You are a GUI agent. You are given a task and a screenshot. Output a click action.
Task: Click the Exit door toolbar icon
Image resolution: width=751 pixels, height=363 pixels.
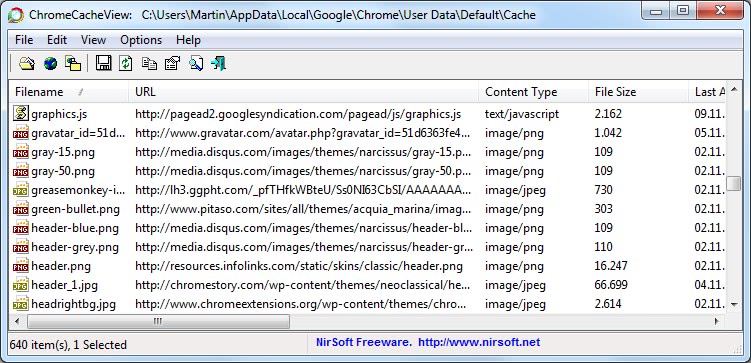218,63
